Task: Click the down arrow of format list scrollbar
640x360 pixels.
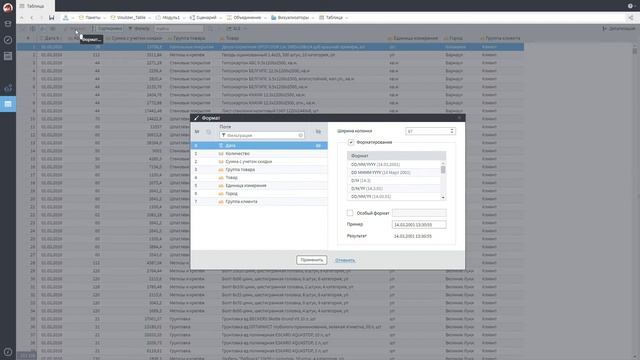Action: coord(443,198)
